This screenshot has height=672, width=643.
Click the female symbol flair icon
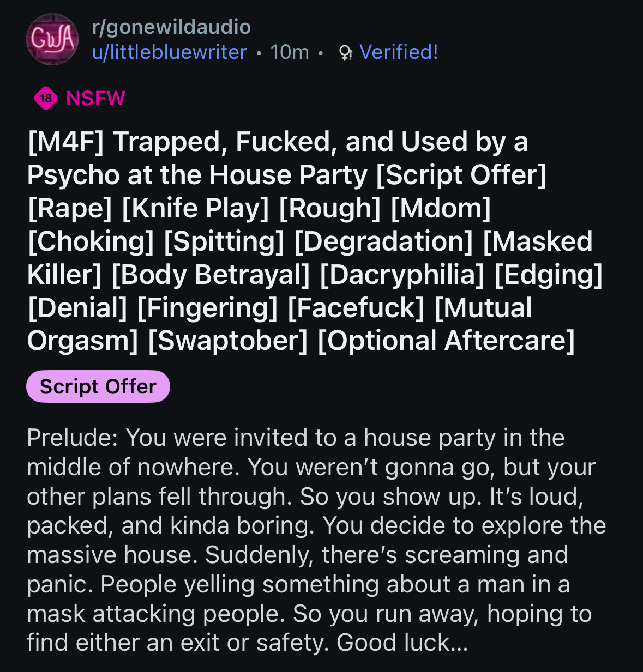tap(345, 53)
